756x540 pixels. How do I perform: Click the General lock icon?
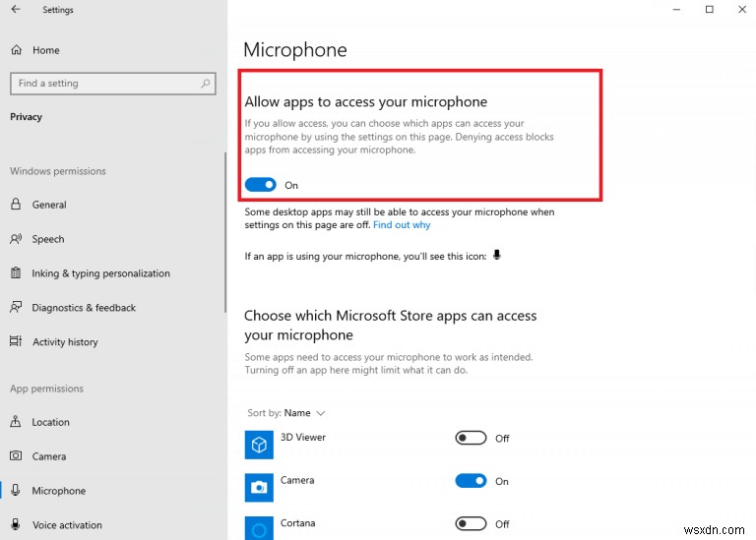16,204
